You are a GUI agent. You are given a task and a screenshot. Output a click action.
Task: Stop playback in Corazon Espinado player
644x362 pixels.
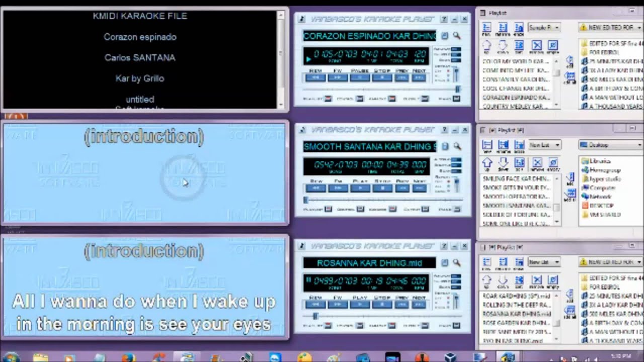pos(382,78)
